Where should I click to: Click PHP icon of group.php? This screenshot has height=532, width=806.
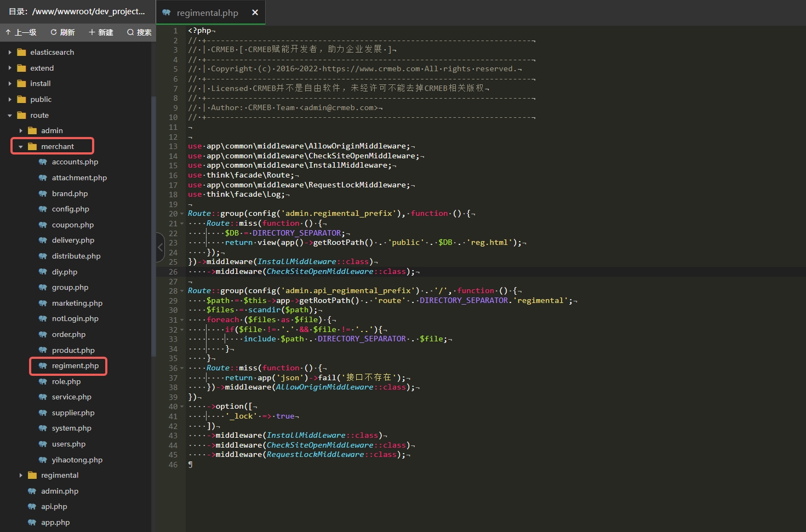(x=43, y=287)
